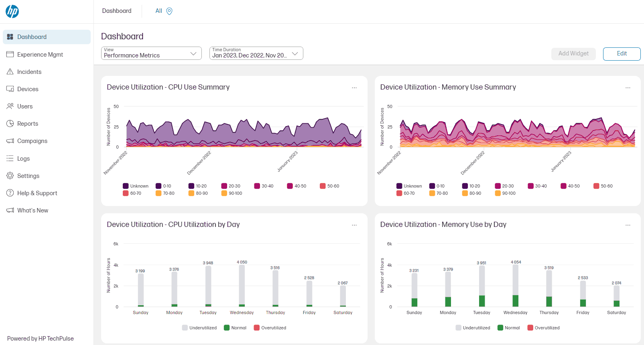The width and height of the screenshot is (644, 345).
Task: Open Incidents via its warning triangle icon
Action: coord(10,72)
